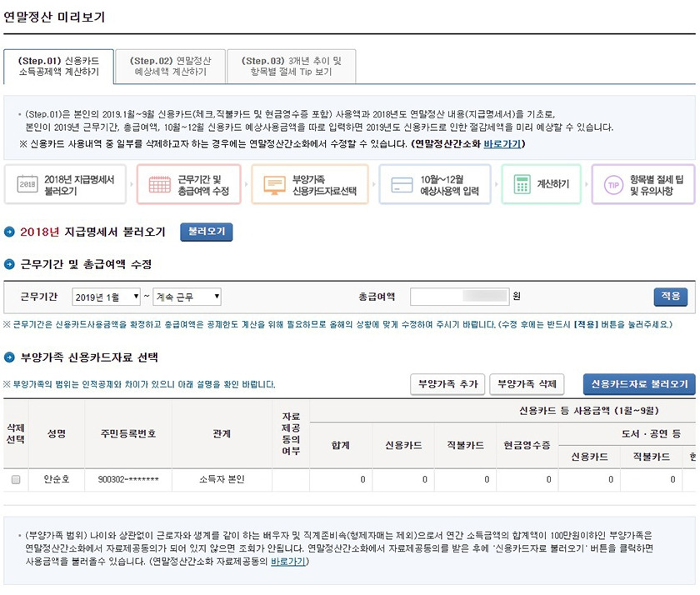This screenshot has width=700, height=595.
Task: Click the 부양가족 삭제 button
Action: coord(528,384)
